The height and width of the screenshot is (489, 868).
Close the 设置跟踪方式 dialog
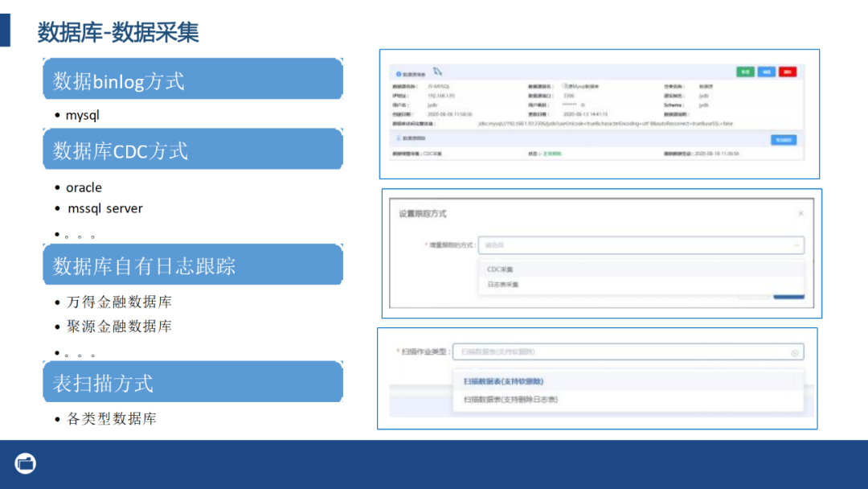(800, 213)
